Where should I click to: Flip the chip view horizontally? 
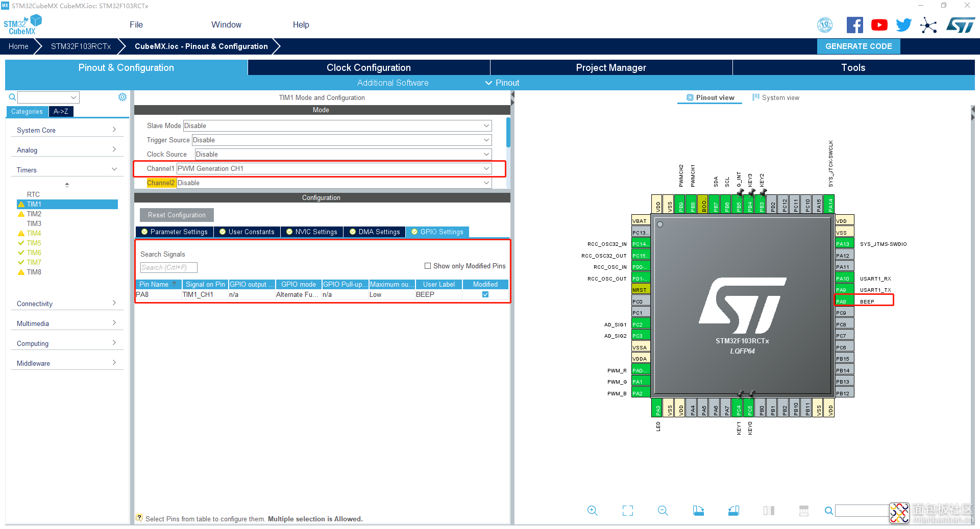pos(769,511)
